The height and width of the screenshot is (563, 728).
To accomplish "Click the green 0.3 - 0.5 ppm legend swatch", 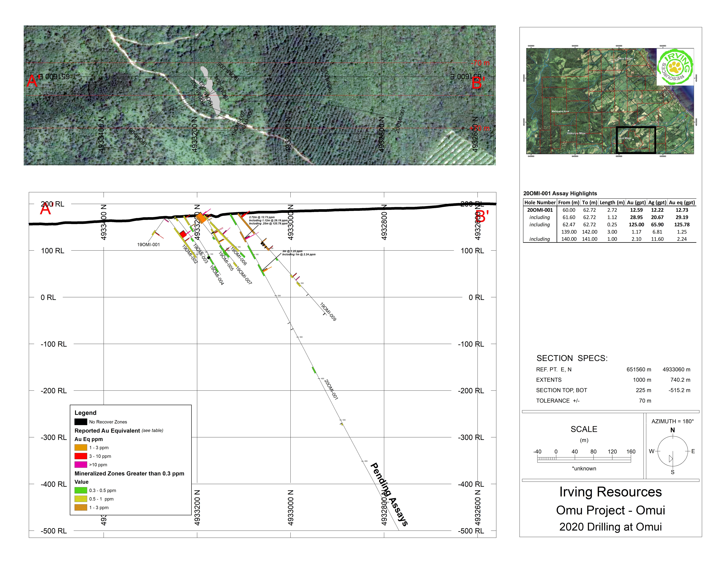I will coord(81,490).
